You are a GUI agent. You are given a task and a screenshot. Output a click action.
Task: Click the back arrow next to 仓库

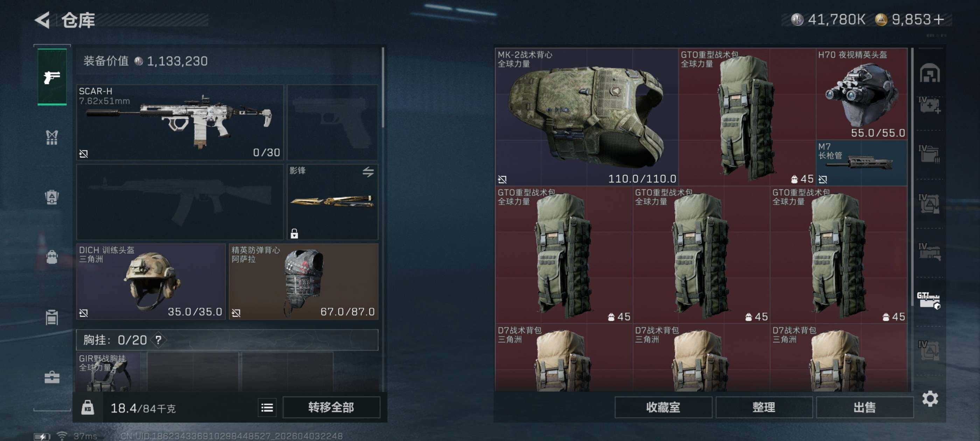pos(43,20)
